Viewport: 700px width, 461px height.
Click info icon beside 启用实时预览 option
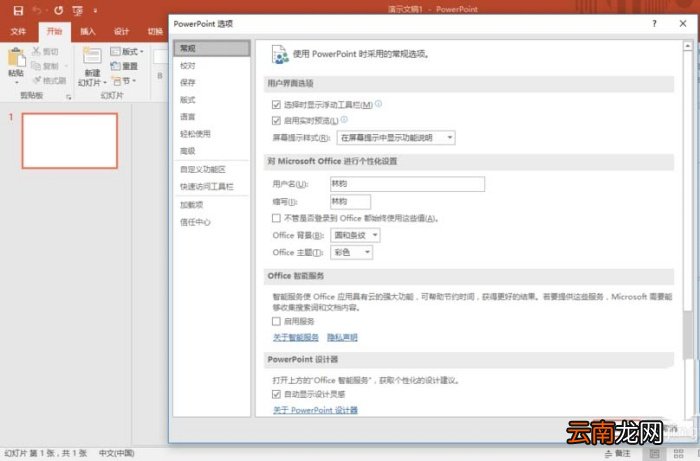click(344, 120)
